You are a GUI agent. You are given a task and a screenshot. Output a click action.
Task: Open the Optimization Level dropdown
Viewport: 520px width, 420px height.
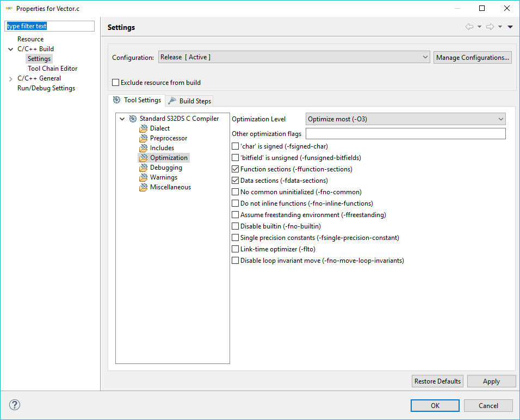click(x=405, y=119)
